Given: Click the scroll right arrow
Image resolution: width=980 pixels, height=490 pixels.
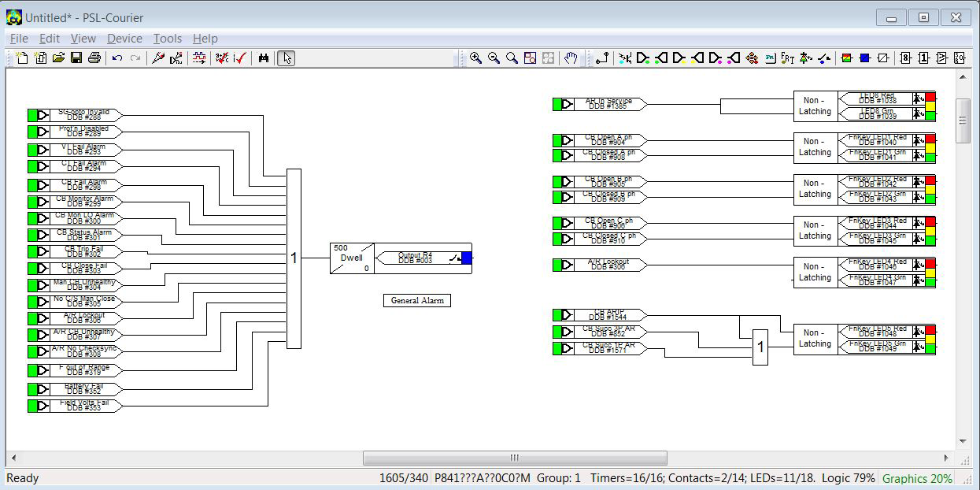Looking at the screenshot, I should point(947,458).
